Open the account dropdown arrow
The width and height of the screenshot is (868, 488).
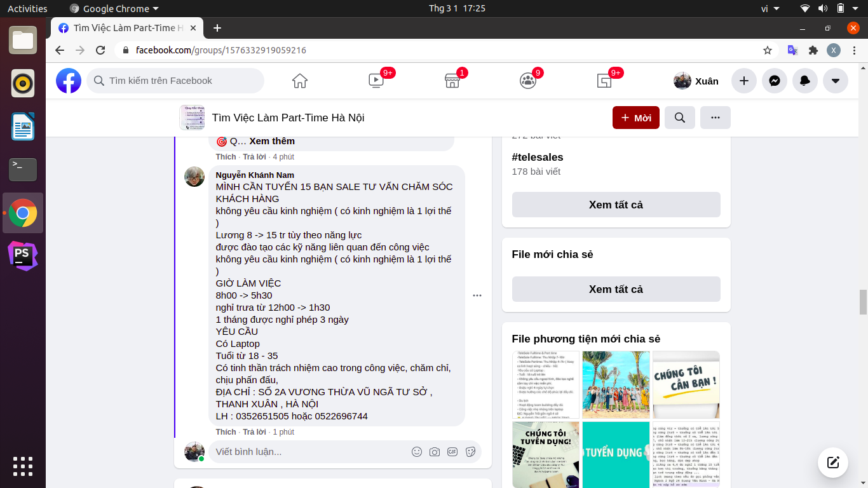836,81
